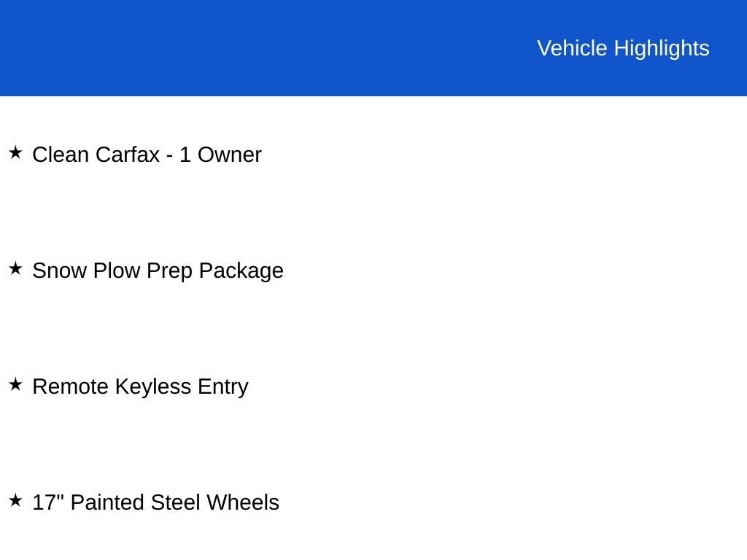Click the "1 Owner" text
The width and height of the screenshot is (747, 560).
(220, 155)
